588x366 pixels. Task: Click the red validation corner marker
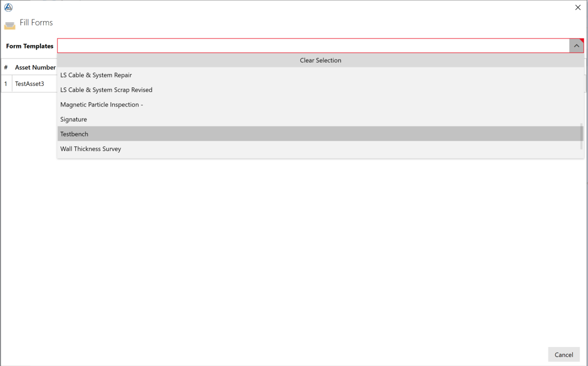pos(582,41)
